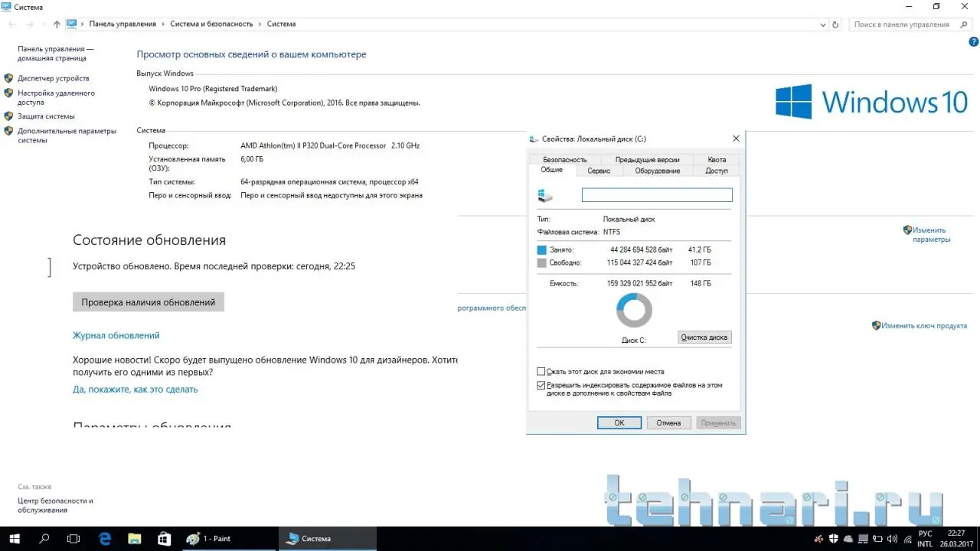Open Windows Defender shield icon in system tray

tap(834, 539)
